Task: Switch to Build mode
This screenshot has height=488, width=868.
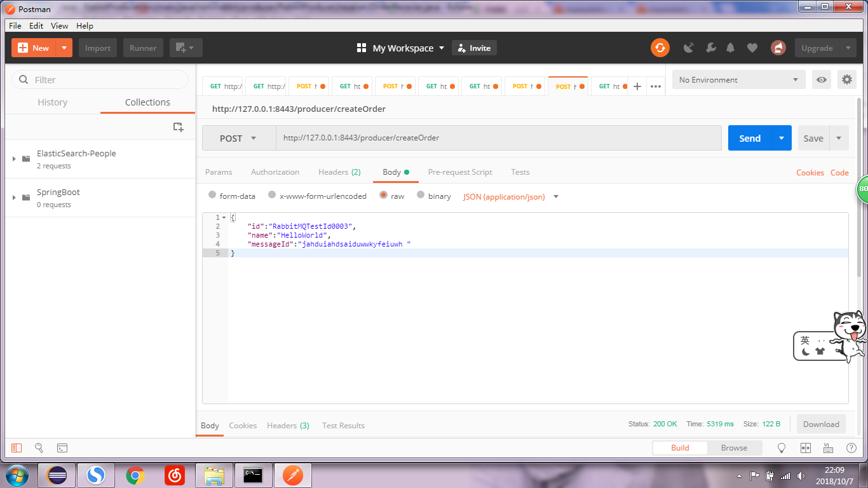Action: tap(680, 448)
